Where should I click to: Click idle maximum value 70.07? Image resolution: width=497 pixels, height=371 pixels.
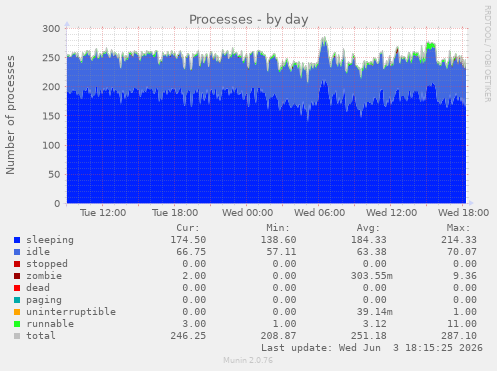pos(462,252)
